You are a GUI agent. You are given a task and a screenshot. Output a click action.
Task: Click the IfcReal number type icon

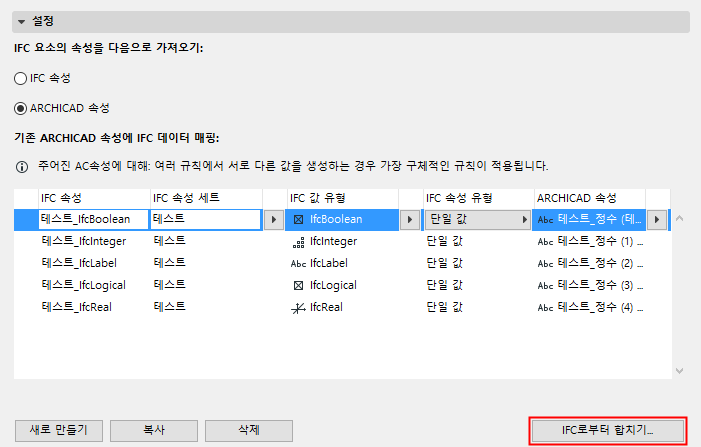[298, 308]
